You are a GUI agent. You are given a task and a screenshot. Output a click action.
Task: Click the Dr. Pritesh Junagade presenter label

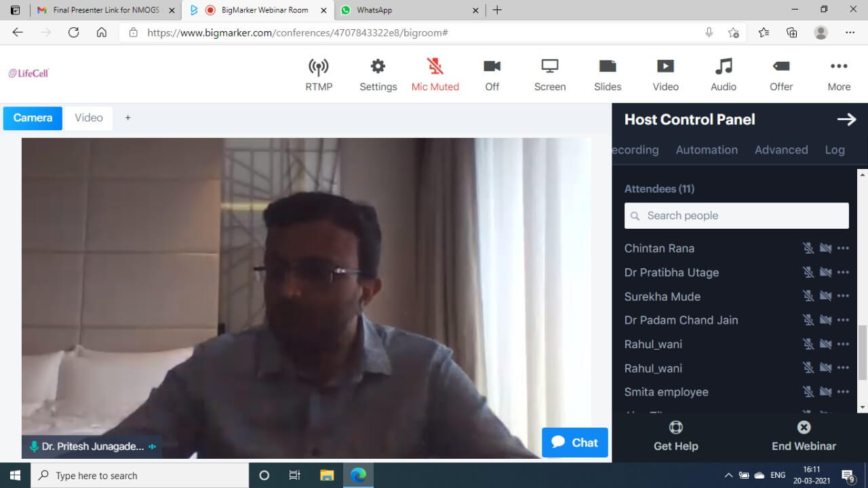tap(92, 447)
